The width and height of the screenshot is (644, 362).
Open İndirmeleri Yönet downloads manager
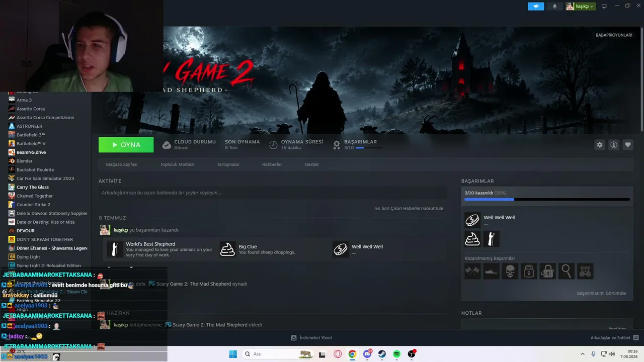pos(311,338)
